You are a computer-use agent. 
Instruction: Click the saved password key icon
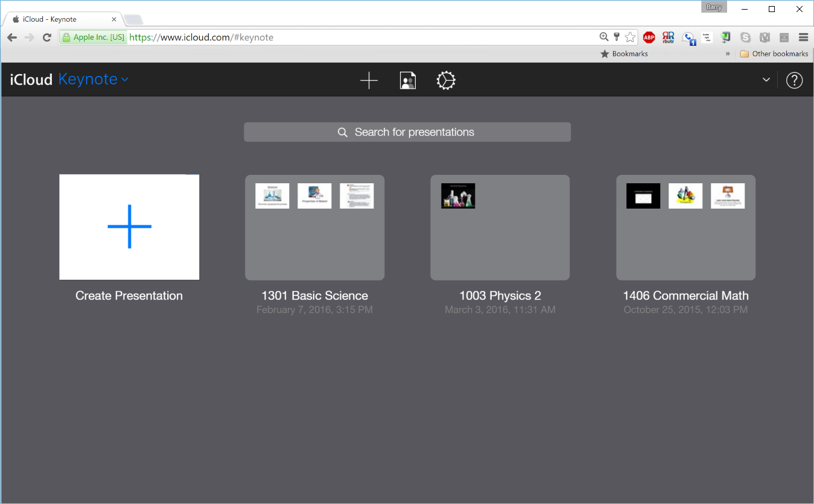pos(617,37)
